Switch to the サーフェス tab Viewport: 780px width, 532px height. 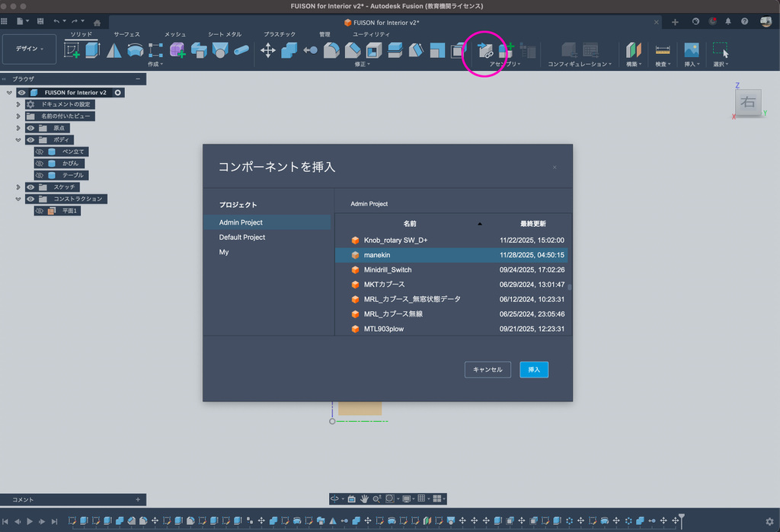[126, 34]
